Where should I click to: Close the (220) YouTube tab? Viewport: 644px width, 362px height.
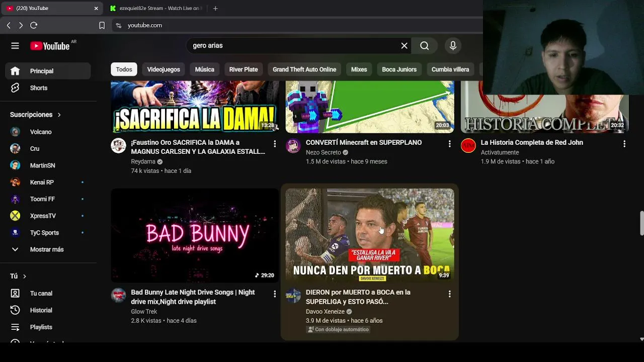click(x=96, y=8)
